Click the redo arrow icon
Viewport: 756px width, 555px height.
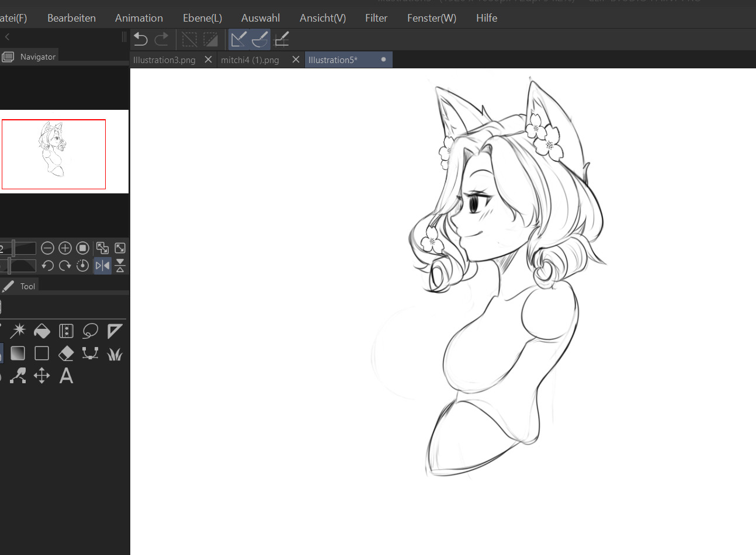[x=161, y=39]
